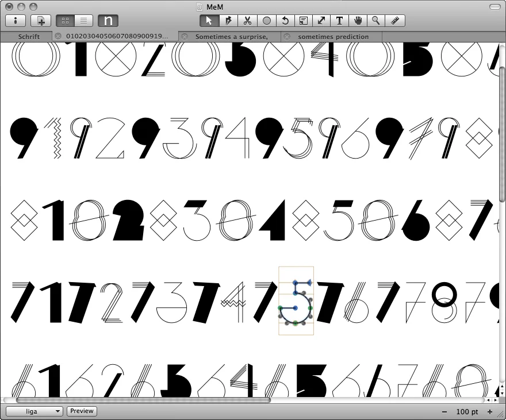Activate the Hand pan tool
This screenshot has width=506, height=420.
358,21
